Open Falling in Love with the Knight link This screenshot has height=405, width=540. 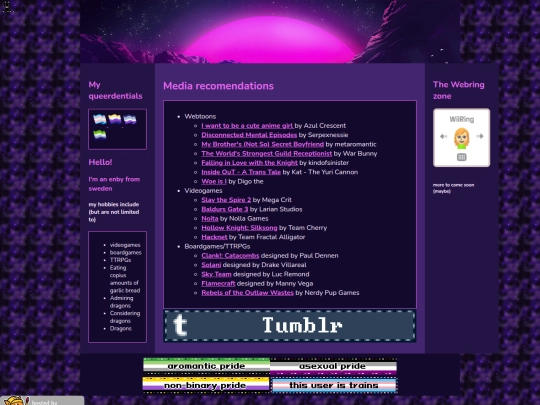(x=249, y=163)
